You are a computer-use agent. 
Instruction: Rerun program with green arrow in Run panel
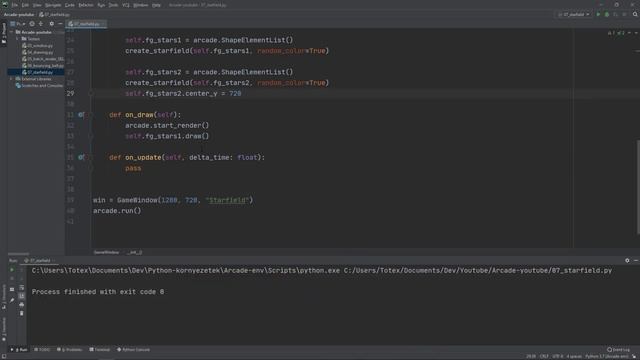coord(12,270)
